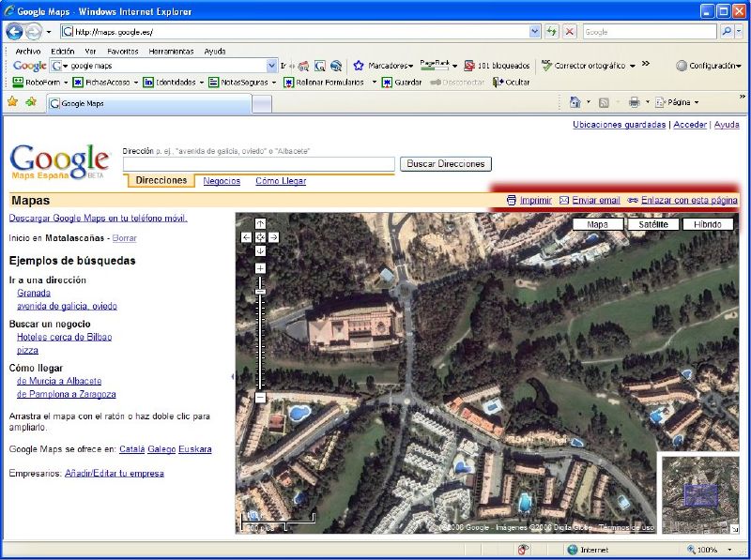Click the overview minimap thumbnail
Image resolution: width=751 pixels, height=560 pixels.
click(700, 495)
